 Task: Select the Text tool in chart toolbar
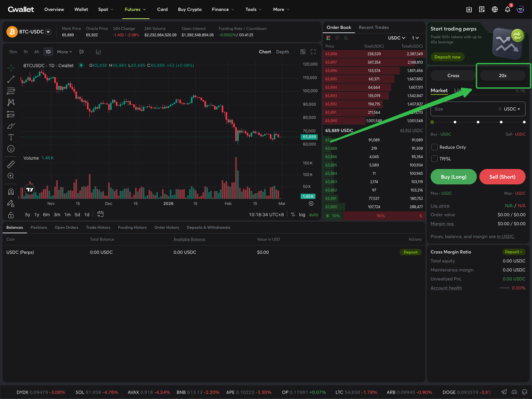point(11,137)
